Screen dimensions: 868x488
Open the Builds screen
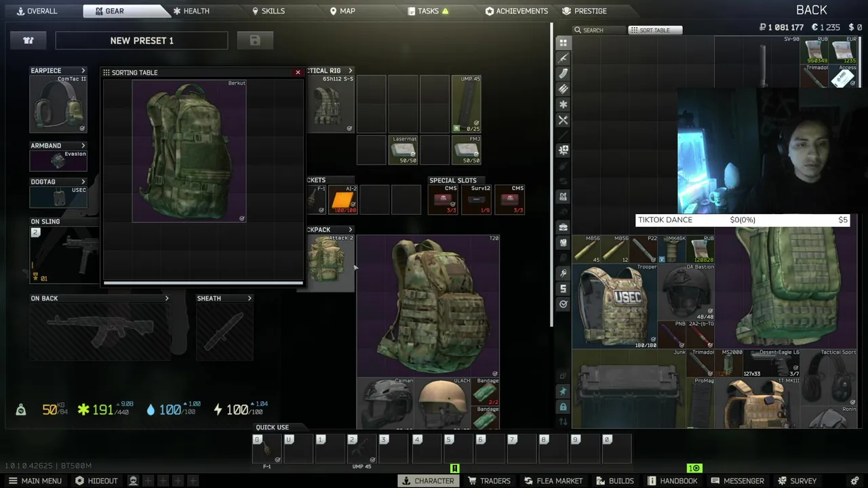click(x=615, y=481)
